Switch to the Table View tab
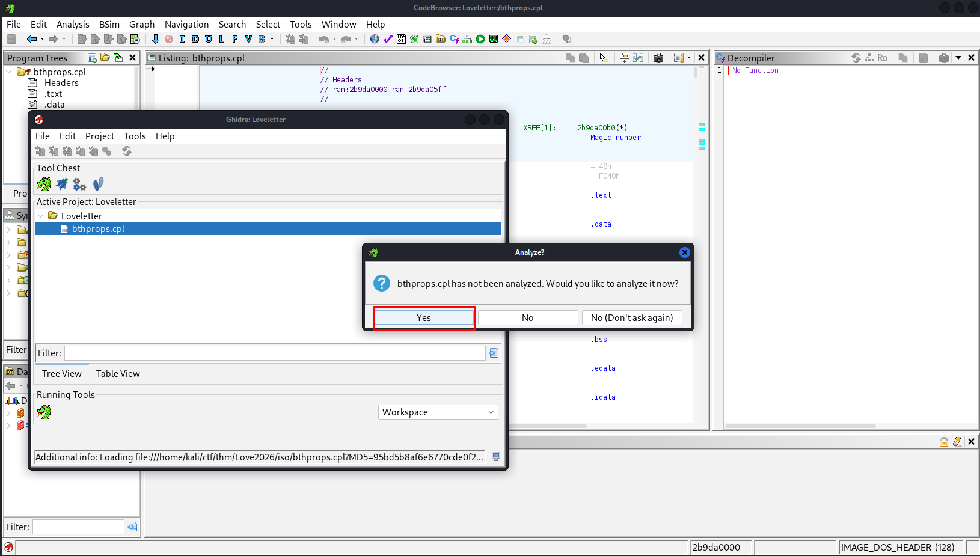Image resolution: width=980 pixels, height=556 pixels. (x=118, y=373)
